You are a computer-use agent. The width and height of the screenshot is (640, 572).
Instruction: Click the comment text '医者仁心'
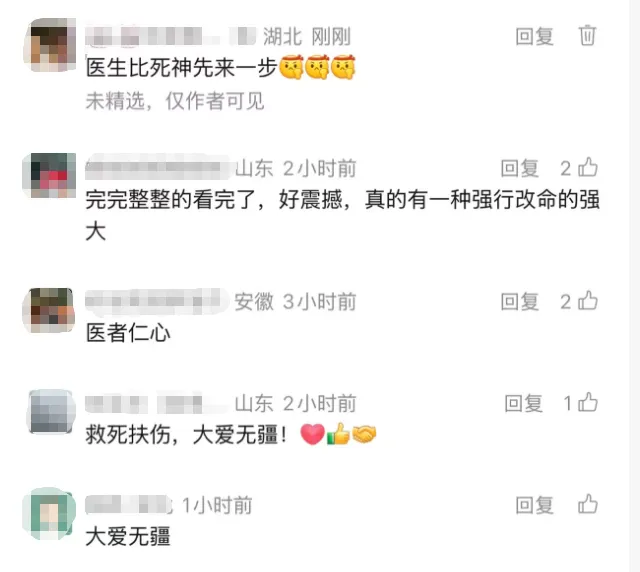pyautogui.click(x=128, y=332)
